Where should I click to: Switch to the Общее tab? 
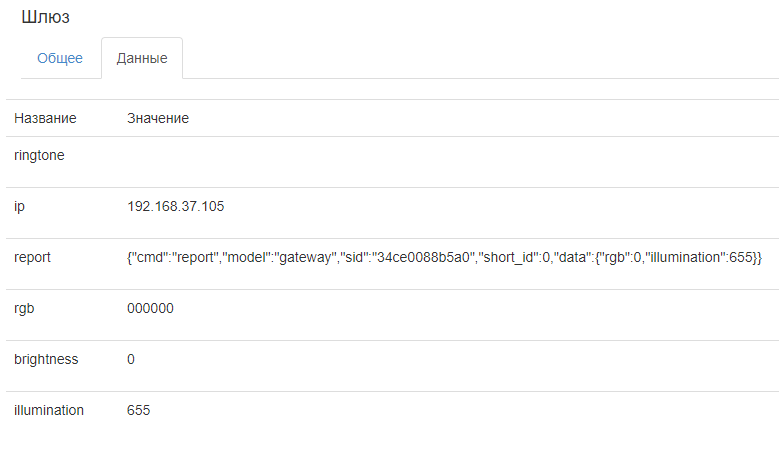coord(60,58)
